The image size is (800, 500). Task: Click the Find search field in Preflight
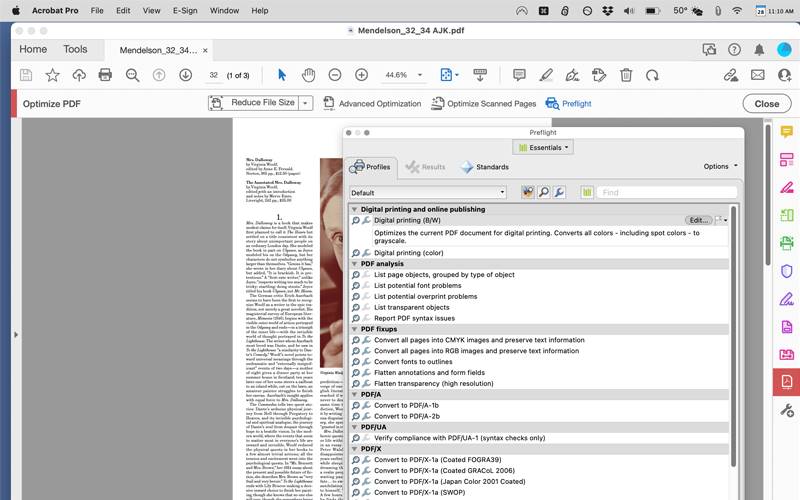(x=666, y=192)
